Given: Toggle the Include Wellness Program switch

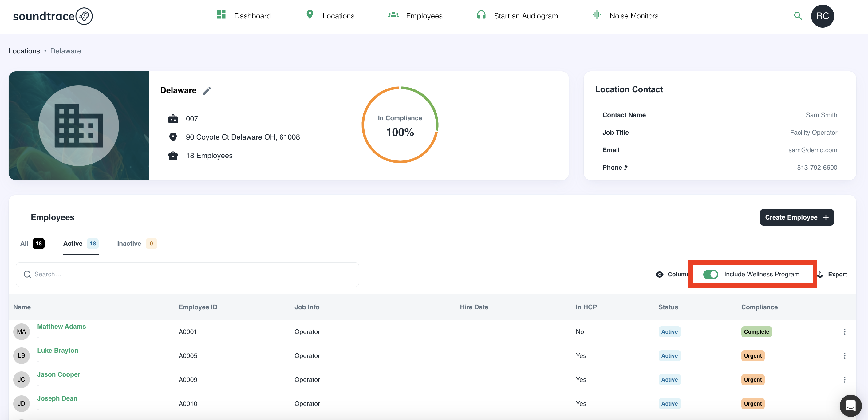Looking at the screenshot, I should (710, 274).
